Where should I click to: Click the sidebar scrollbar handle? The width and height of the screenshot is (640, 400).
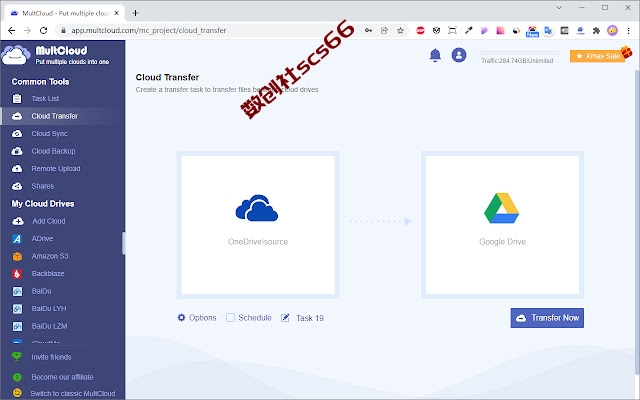pyautogui.click(x=123, y=243)
